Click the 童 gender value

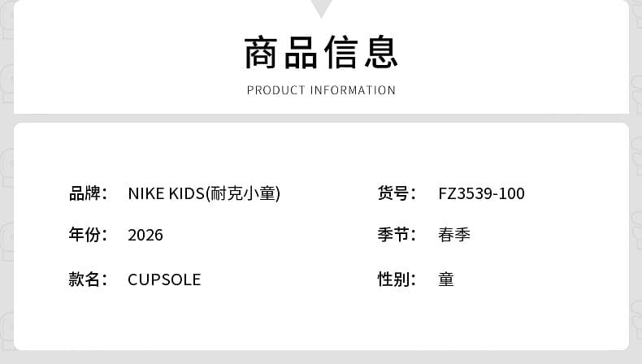point(446,279)
